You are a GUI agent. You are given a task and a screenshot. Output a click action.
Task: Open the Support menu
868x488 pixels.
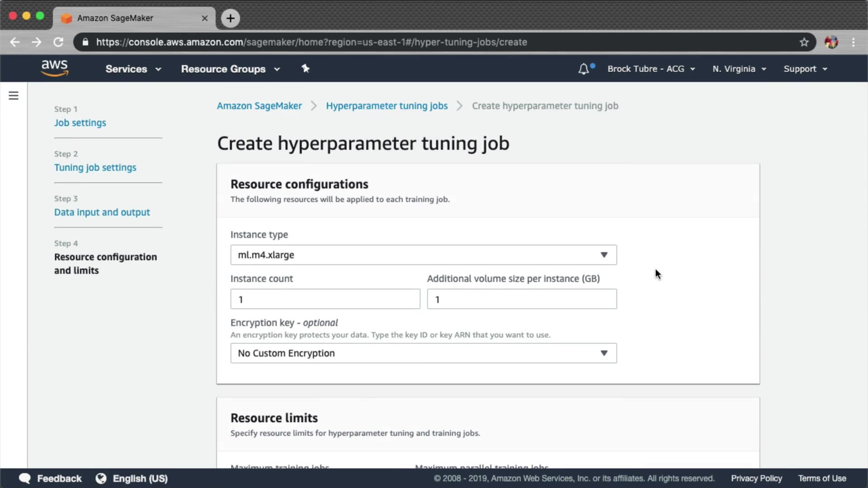[805, 69]
